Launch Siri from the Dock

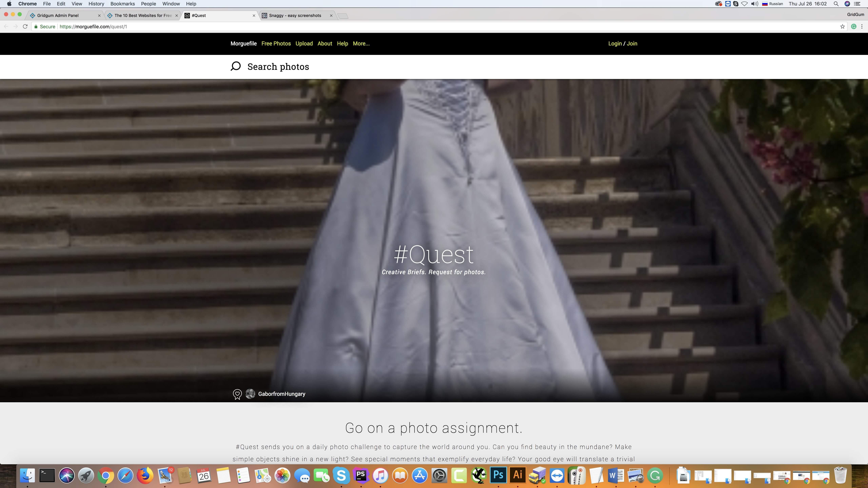point(66,475)
